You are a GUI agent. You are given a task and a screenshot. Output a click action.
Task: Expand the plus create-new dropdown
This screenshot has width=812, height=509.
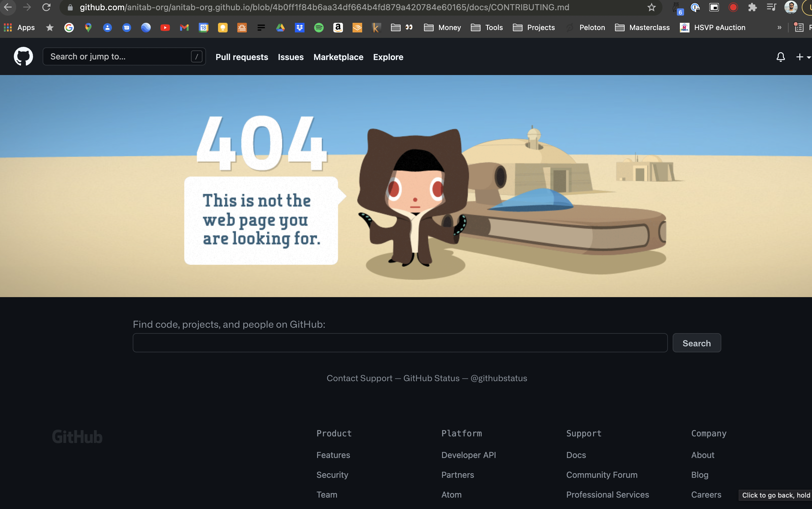[x=803, y=57]
